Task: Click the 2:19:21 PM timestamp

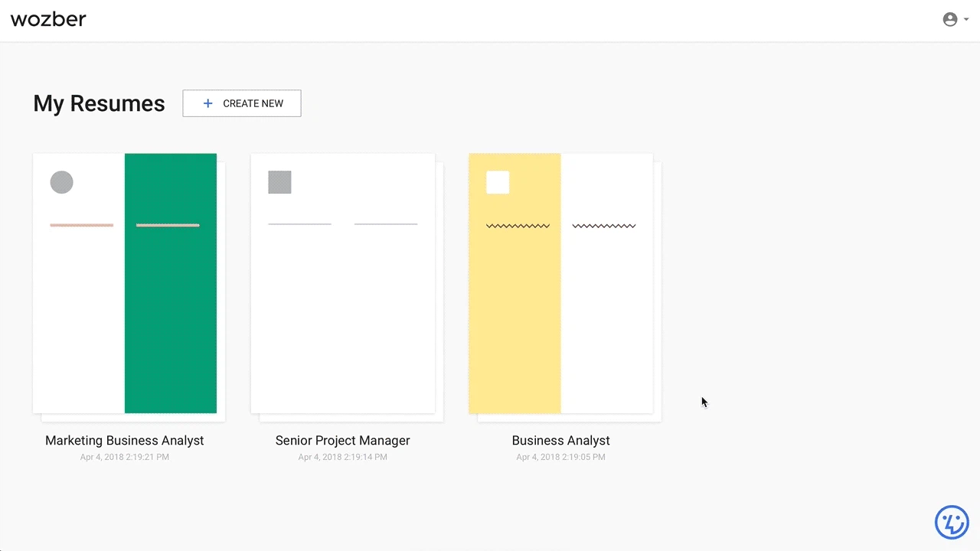Action: 125,457
